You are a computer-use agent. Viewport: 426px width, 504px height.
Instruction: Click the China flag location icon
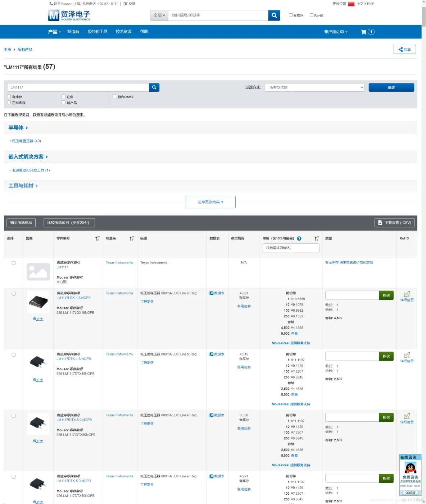[351, 4]
